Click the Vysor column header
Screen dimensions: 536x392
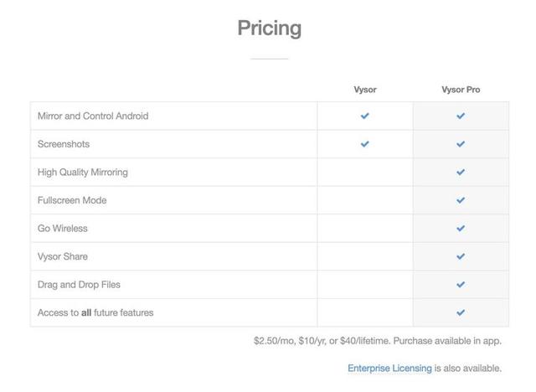click(364, 90)
